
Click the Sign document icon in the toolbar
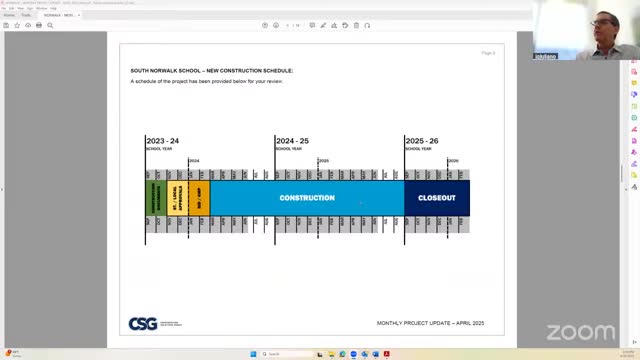334,25
